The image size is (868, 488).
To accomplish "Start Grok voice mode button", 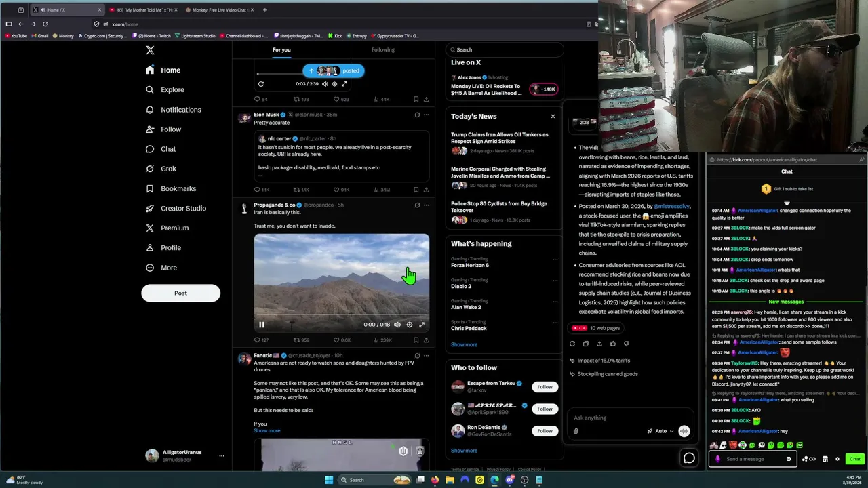I will pos(684,431).
